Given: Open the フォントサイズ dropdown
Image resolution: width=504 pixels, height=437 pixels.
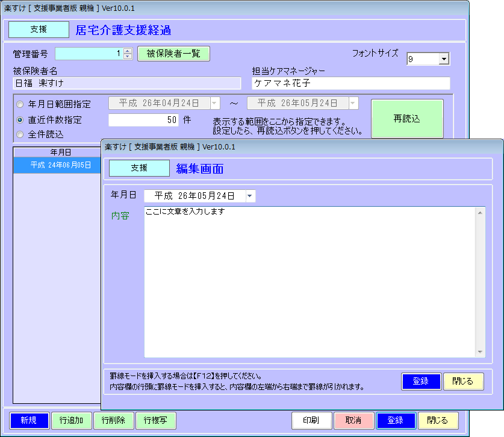Looking at the screenshot, I should (444, 59).
